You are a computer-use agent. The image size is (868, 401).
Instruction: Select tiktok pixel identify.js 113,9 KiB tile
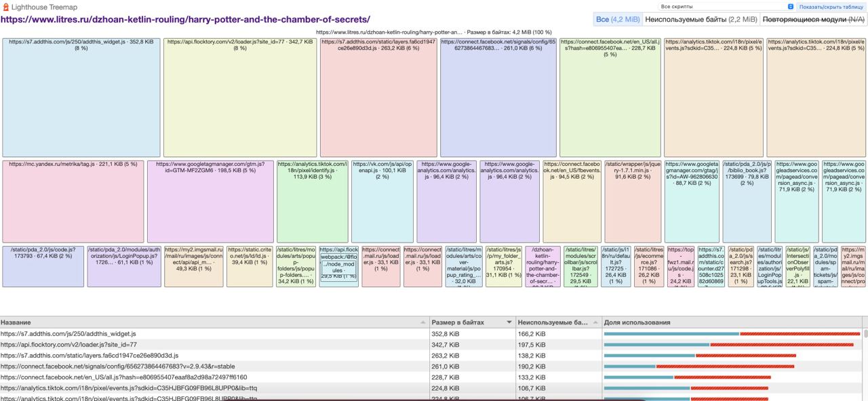coord(313,201)
